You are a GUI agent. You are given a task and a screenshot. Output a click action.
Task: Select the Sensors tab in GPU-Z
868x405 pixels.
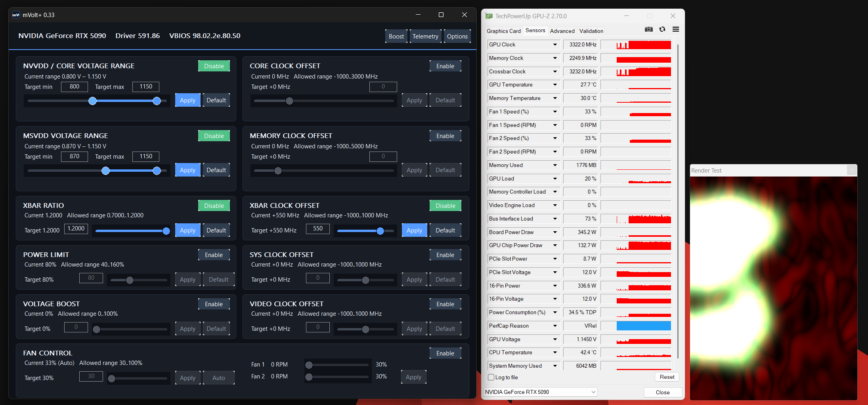point(535,31)
